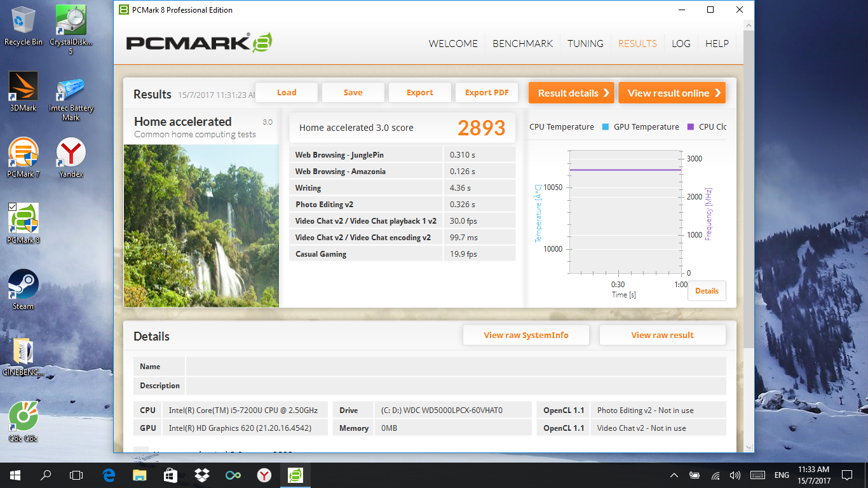The image size is (868, 488).
Task: Select the "Web Browsing - JunglePin" row
Action: click(x=402, y=155)
